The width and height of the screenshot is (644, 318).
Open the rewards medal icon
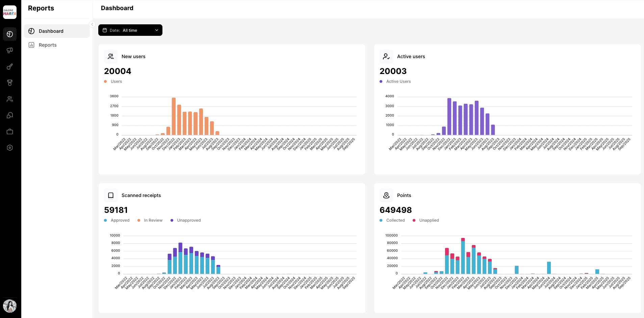[x=10, y=83]
